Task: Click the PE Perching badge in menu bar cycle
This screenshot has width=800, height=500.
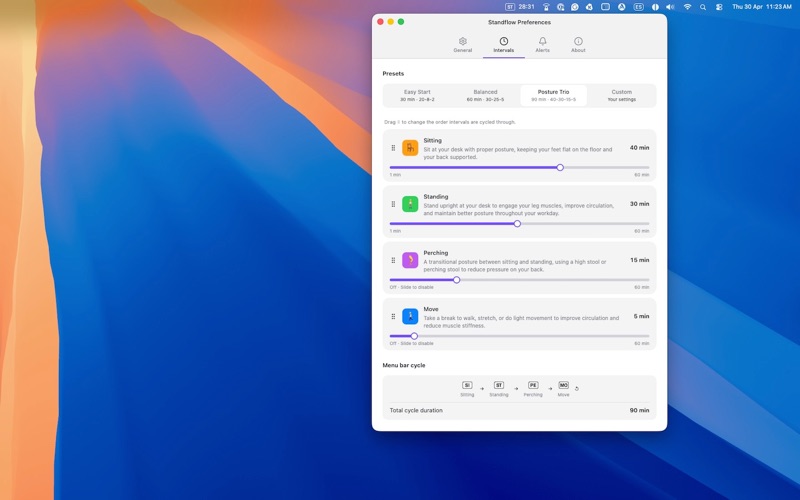Action: pyautogui.click(x=533, y=385)
